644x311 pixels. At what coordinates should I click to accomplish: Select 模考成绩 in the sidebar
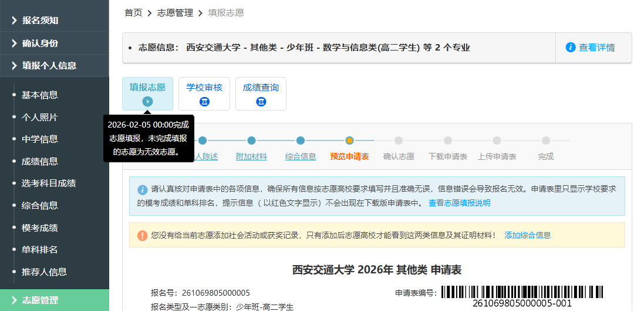coord(39,228)
